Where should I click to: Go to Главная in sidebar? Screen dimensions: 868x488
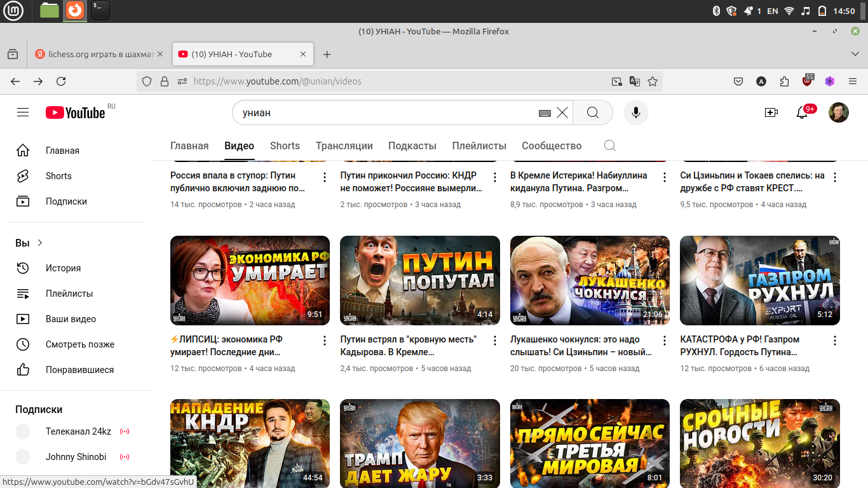point(76,151)
